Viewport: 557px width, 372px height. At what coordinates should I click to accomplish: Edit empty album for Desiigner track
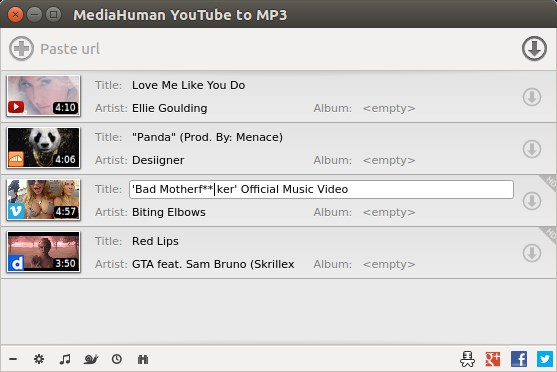tap(389, 160)
